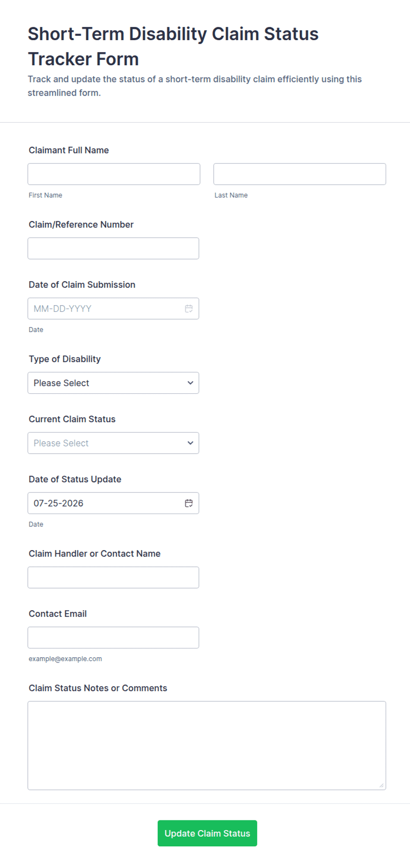410x868 pixels.
Task: Select the Last Name text box
Action: click(300, 174)
